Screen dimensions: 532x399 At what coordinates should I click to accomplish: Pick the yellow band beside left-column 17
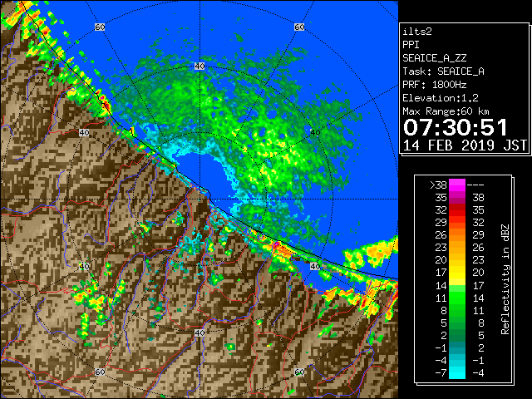[456, 273]
